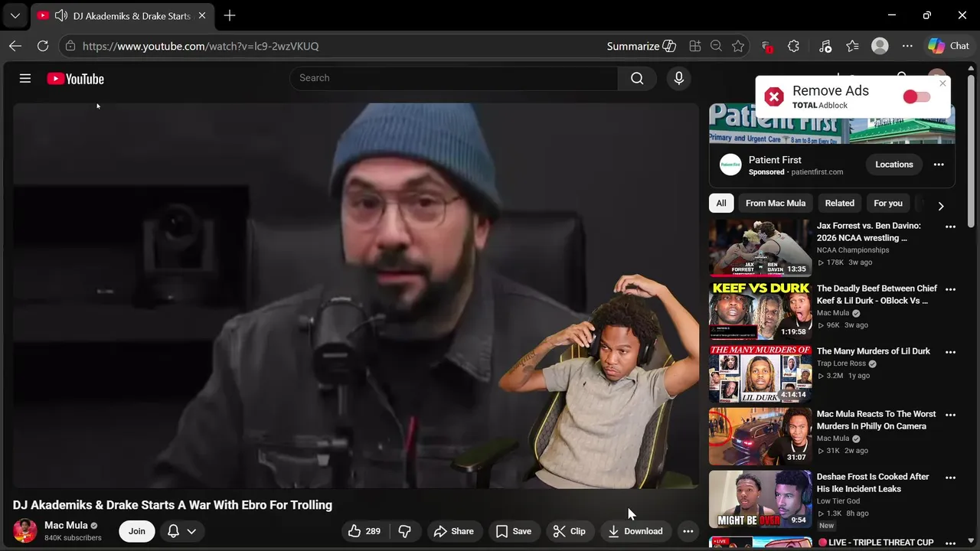Open more options for Jax Forrest video
The height and width of the screenshot is (551, 980).
pyautogui.click(x=950, y=227)
